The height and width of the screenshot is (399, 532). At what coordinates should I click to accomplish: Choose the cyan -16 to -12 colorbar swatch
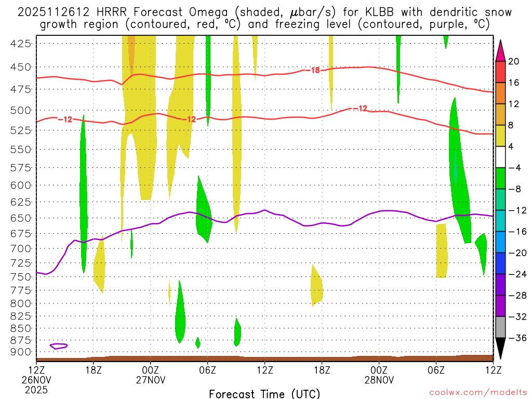coord(500,221)
